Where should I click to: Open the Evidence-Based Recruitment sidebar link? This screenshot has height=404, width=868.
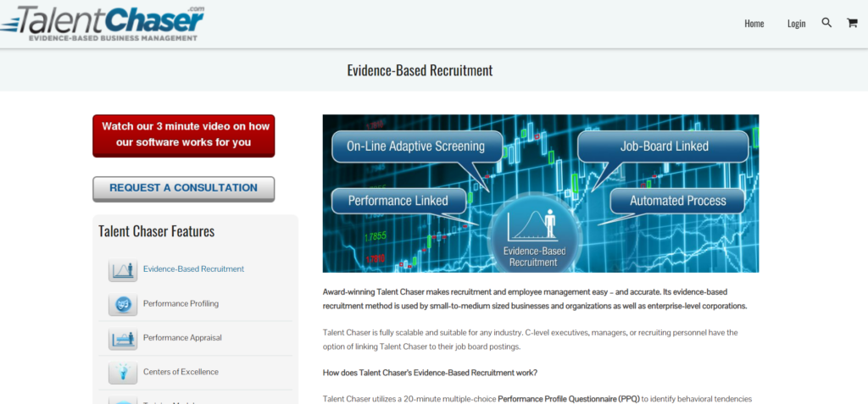tap(194, 269)
